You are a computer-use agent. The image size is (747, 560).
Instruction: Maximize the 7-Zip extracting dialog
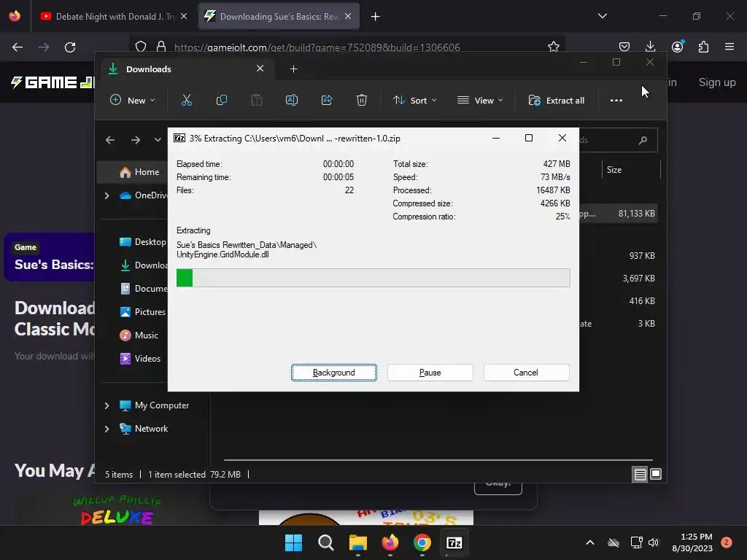point(529,138)
